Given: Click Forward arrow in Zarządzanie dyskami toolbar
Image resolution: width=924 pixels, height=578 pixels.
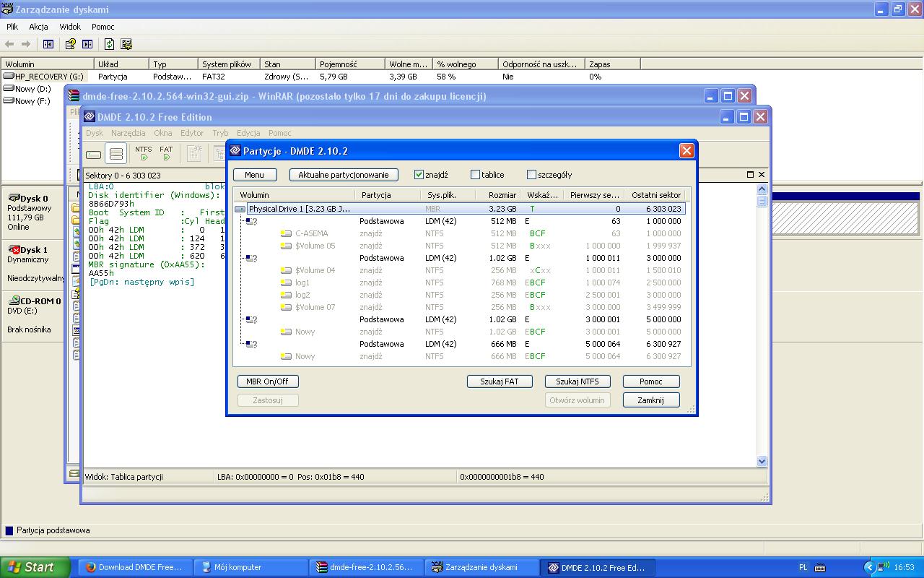Looking at the screenshot, I should tap(27, 44).
